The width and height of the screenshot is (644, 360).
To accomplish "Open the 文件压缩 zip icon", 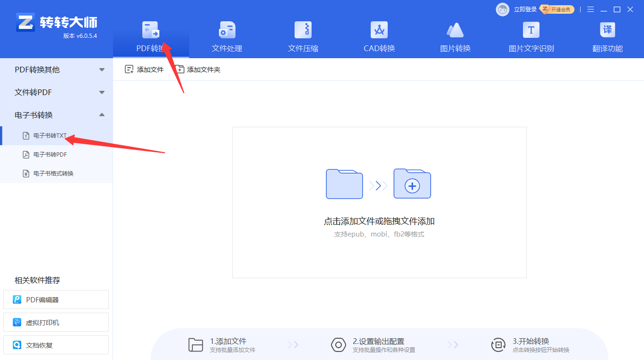I will 303,30.
